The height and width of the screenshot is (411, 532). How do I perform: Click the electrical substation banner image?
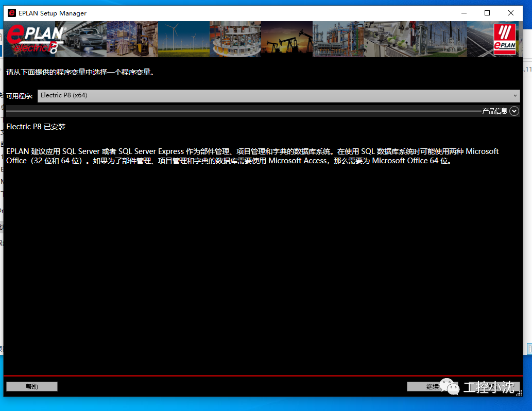(441, 39)
